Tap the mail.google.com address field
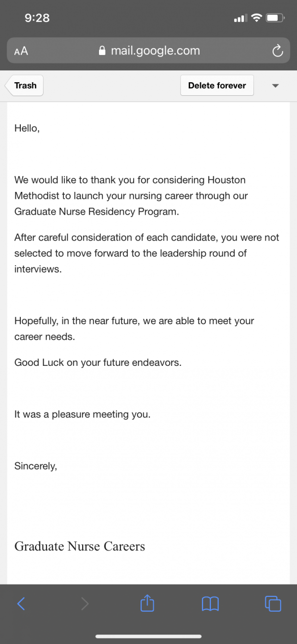The height and width of the screenshot is (644, 297). (148, 51)
